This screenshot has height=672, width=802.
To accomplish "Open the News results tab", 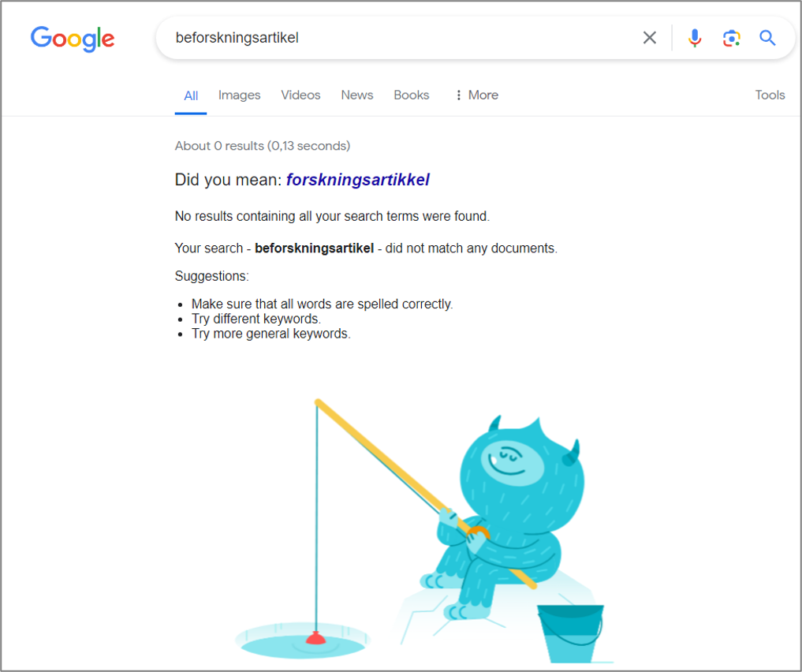I will coord(357,95).
